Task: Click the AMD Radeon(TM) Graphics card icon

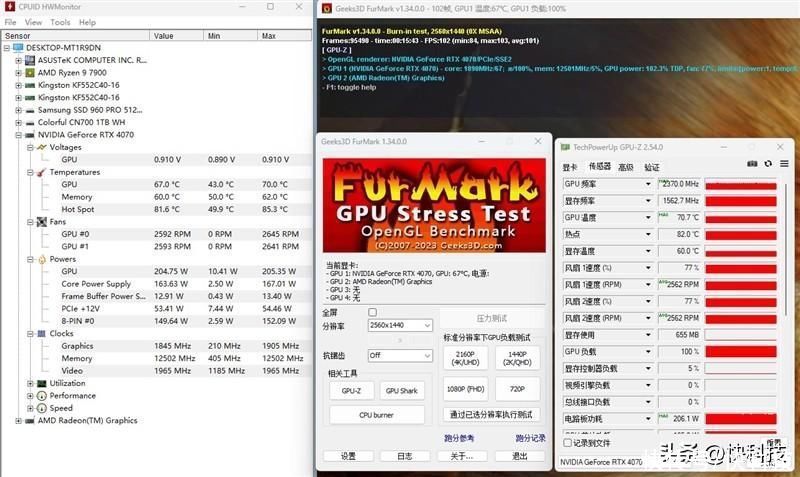Action: (30, 421)
